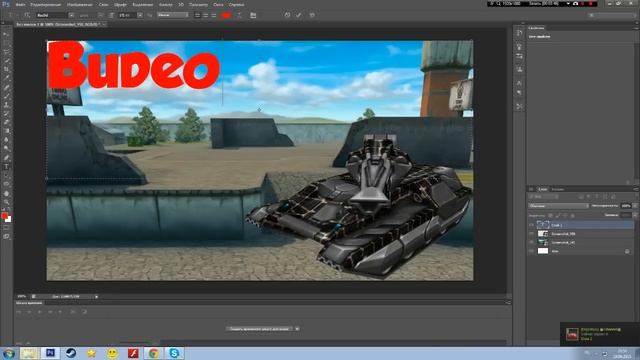Center text alignment in options bar
640x360 pixels.
point(206,15)
